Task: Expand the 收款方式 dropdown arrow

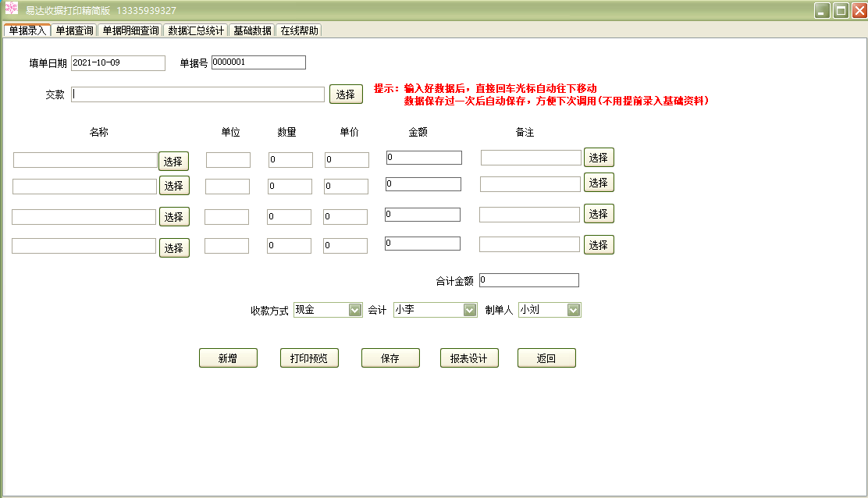Action: click(x=355, y=311)
